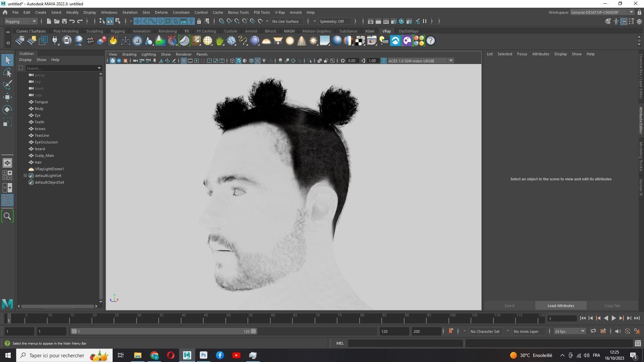
Task: Click the Open Scene folder icon
Action: click(57, 21)
